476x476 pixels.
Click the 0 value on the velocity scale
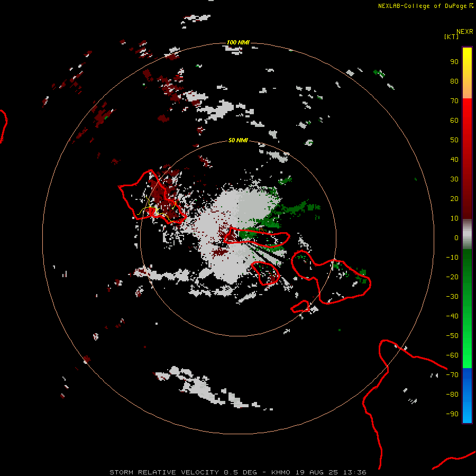click(456, 237)
